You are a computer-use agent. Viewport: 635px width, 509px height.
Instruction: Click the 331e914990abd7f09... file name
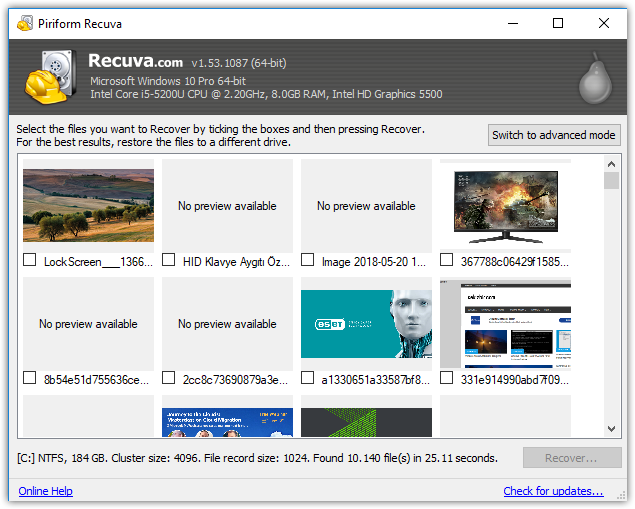point(515,380)
